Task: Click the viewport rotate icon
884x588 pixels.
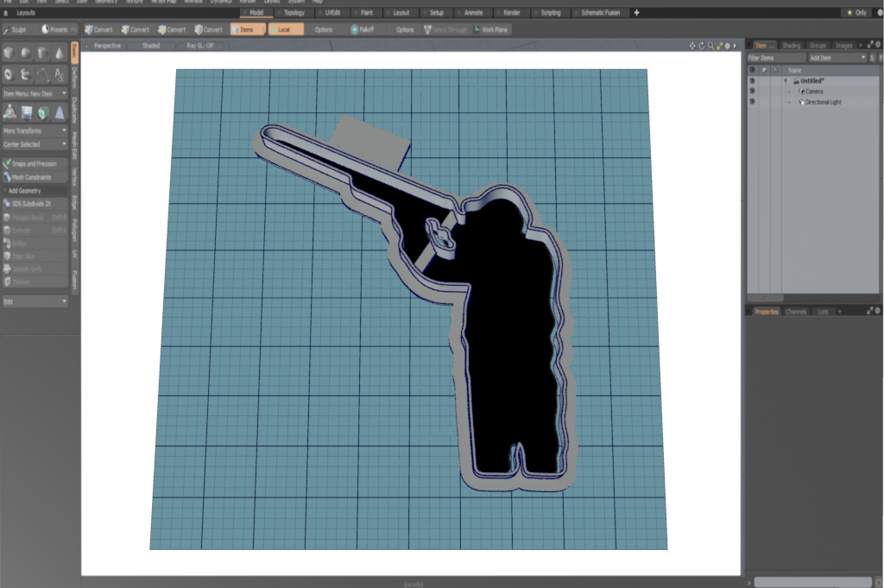Action: pyautogui.click(x=701, y=46)
